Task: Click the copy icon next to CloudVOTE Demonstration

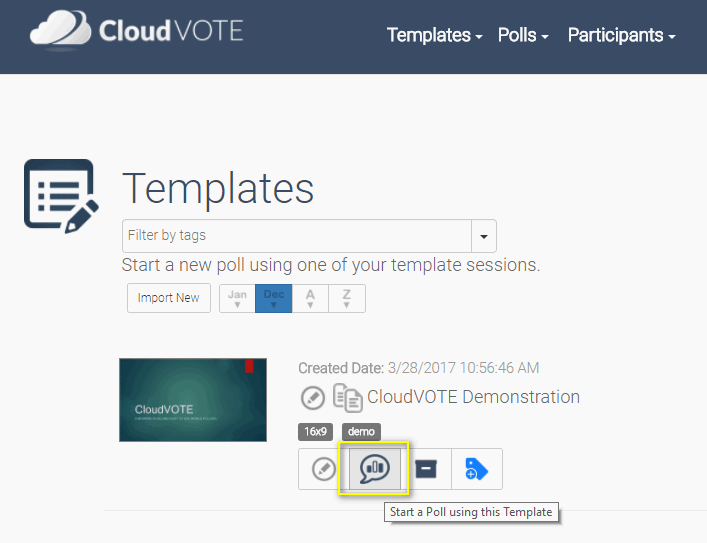Action: point(347,398)
